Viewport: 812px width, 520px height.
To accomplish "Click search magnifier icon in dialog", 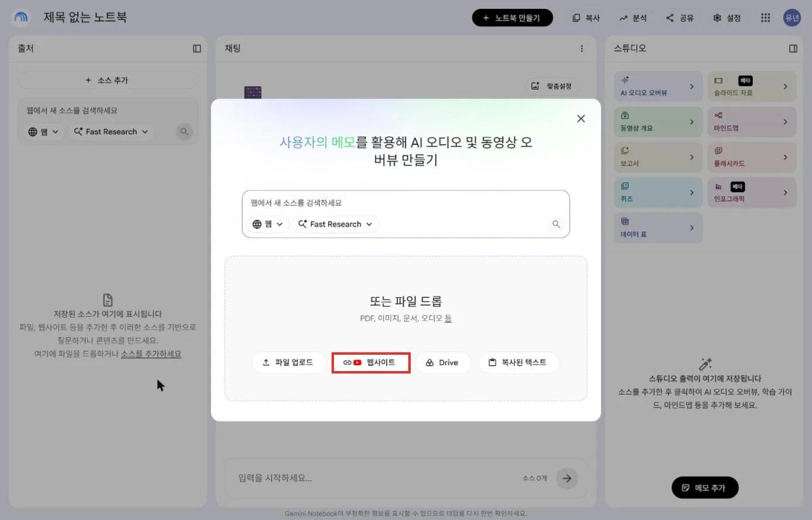I will tap(556, 224).
